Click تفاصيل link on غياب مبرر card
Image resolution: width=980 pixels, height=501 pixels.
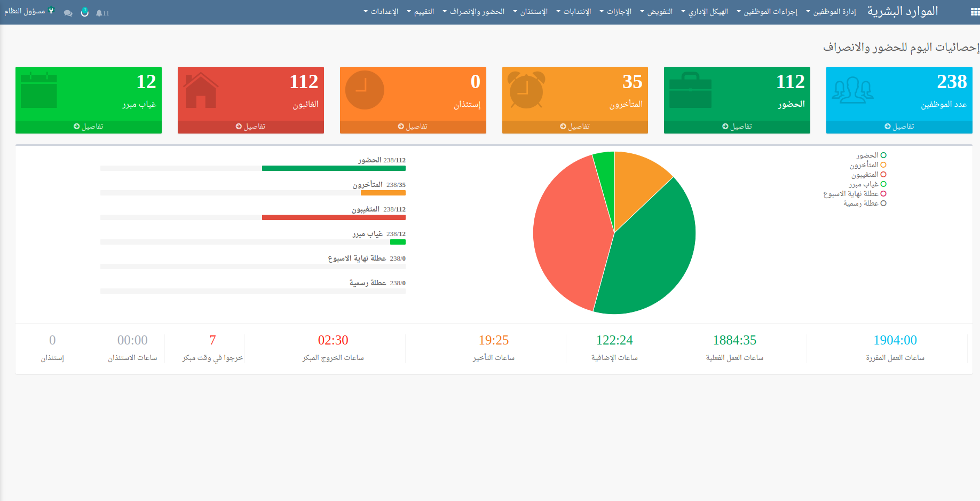[x=89, y=127]
